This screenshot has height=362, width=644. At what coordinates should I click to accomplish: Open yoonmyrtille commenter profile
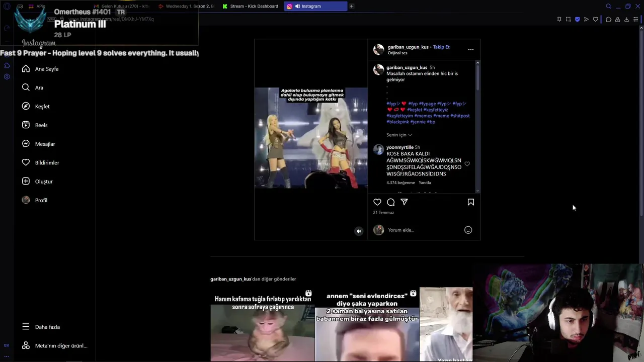coord(400,147)
